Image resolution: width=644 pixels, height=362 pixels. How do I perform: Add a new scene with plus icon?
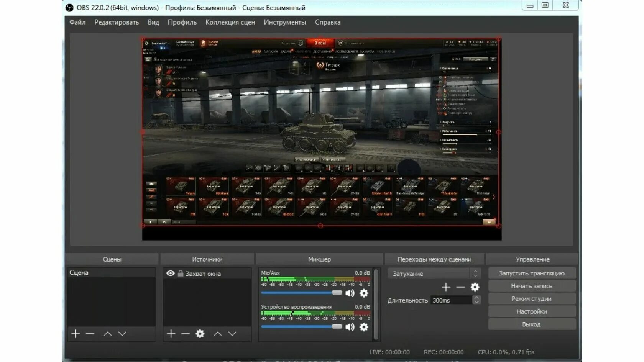tap(76, 334)
